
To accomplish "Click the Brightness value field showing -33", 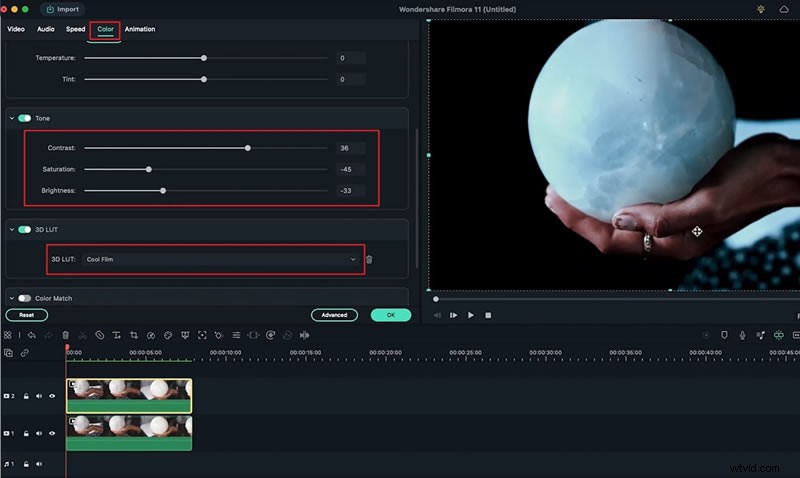I will pos(351,191).
